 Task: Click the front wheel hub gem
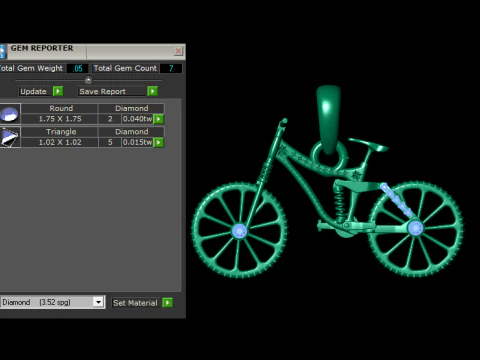239,231
